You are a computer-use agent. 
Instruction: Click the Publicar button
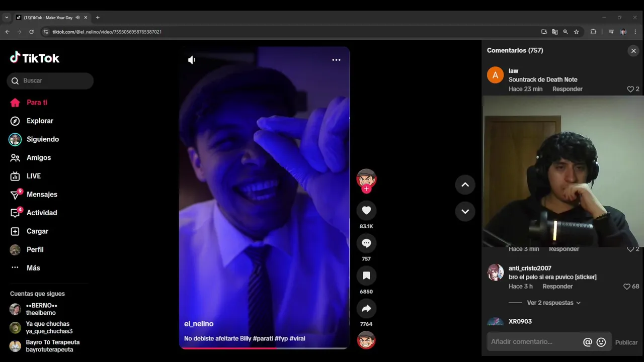[x=626, y=342]
